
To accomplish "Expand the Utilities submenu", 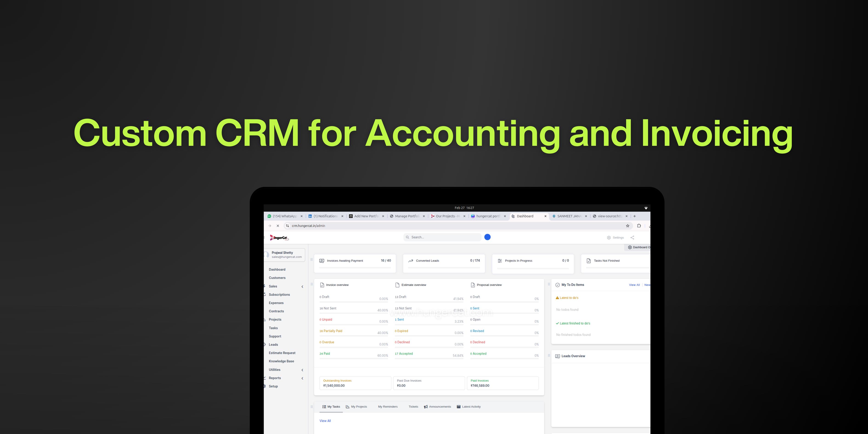I will [x=302, y=370].
